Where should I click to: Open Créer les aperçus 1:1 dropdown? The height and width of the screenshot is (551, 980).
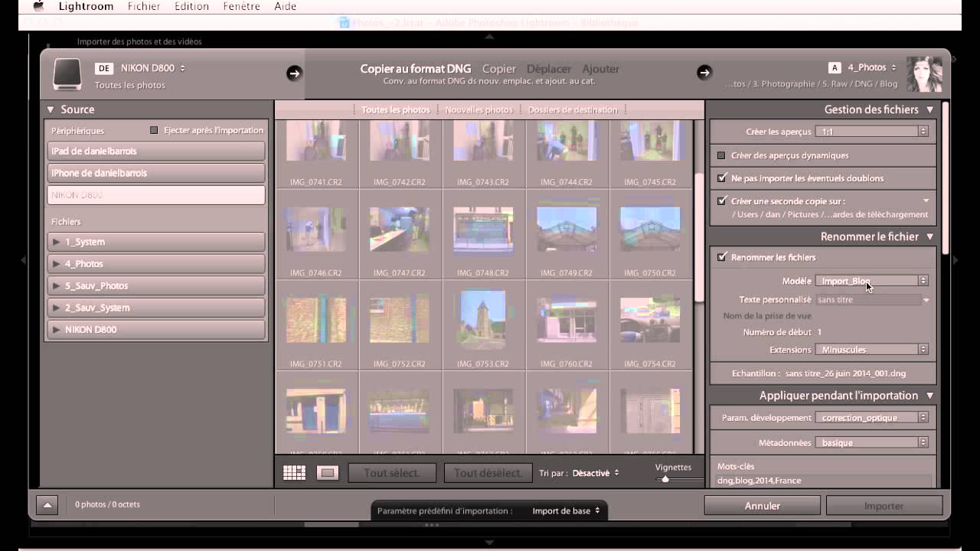click(x=872, y=132)
